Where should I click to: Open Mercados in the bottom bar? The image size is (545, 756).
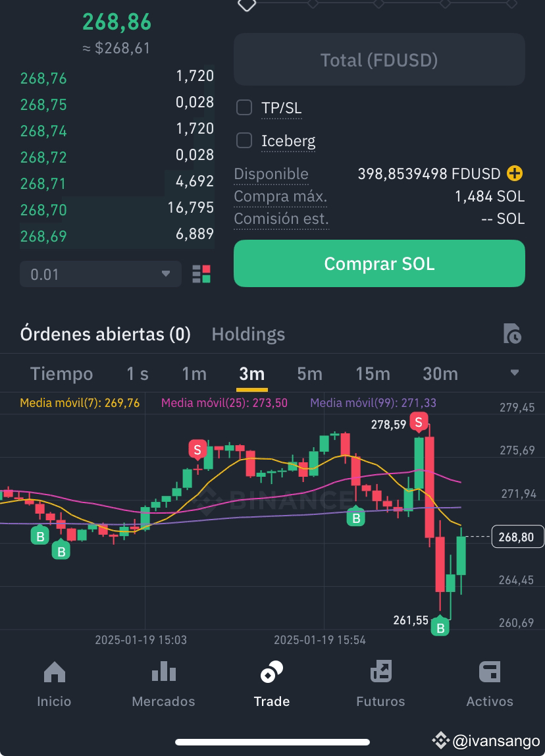pos(163,684)
